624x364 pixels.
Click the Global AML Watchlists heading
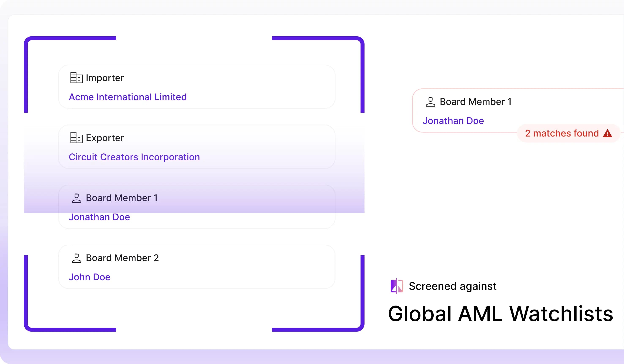pyautogui.click(x=500, y=314)
